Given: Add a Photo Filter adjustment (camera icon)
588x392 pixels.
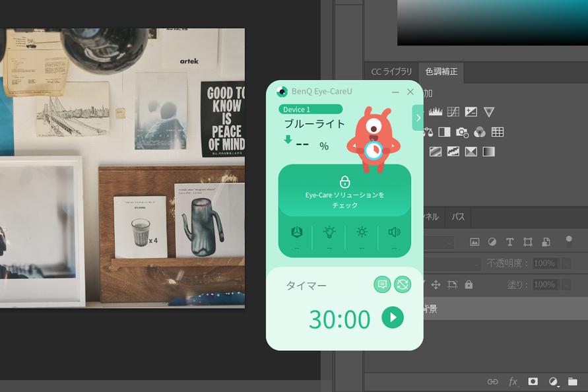Looking at the screenshot, I should coord(462,132).
